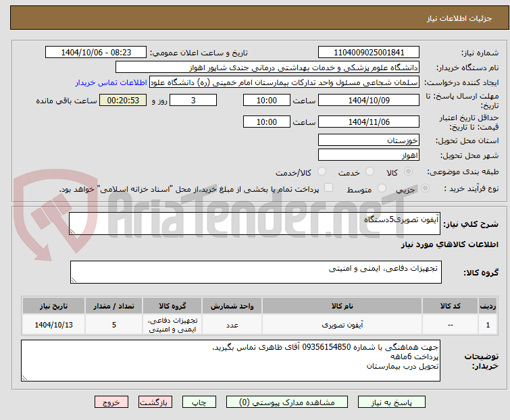Select the 'کالا' radio button

[x=408, y=172]
